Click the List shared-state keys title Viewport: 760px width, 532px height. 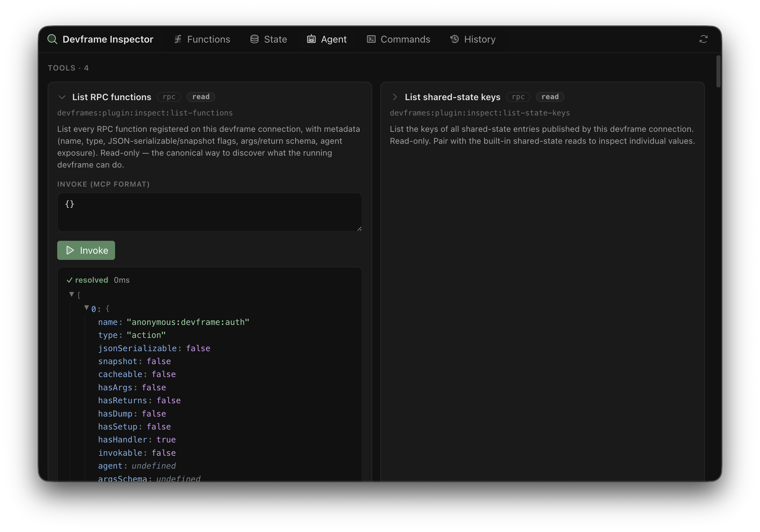(x=453, y=97)
